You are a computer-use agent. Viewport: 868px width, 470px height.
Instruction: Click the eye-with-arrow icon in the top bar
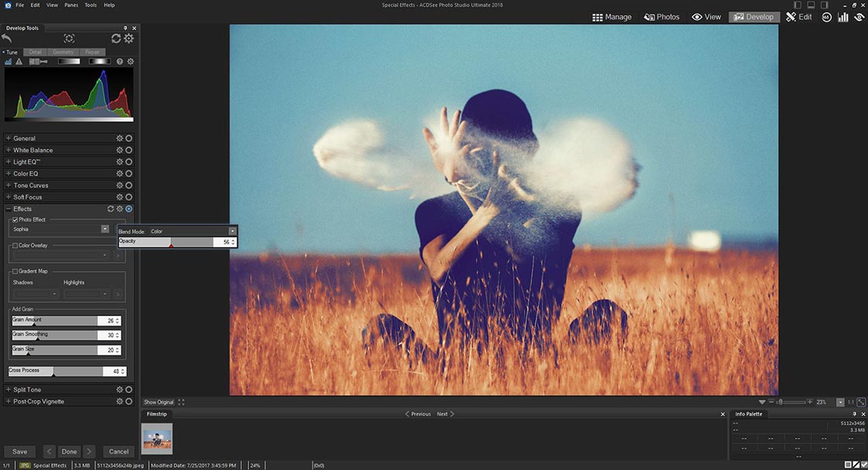(x=859, y=17)
